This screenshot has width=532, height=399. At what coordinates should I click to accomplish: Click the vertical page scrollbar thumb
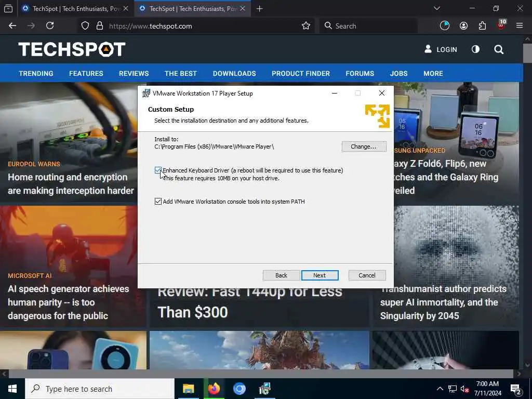pyautogui.click(x=528, y=52)
